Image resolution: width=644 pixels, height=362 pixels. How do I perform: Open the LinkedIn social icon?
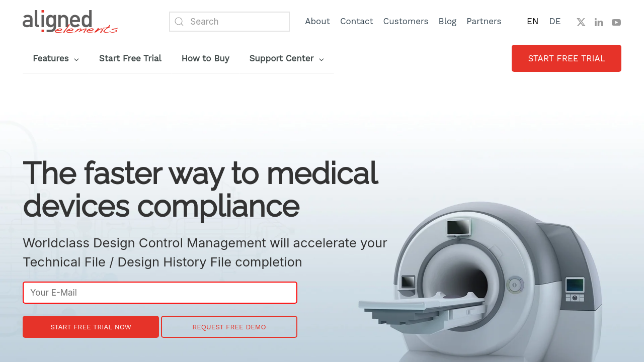point(599,22)
